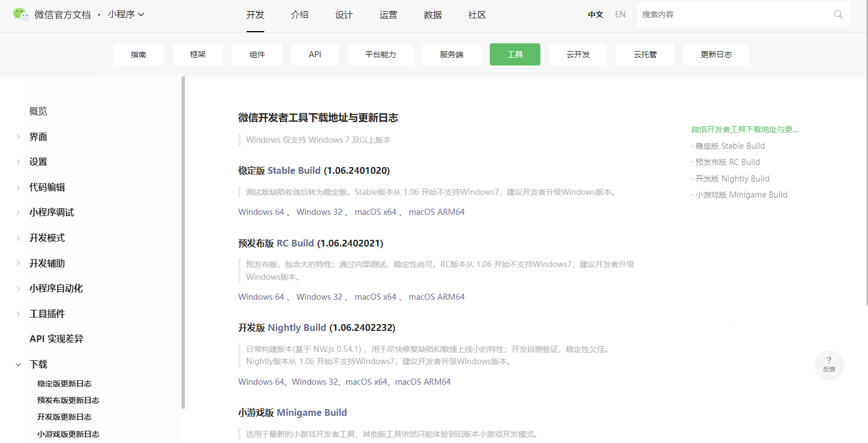Switch language to 中文

pyautogui.click(x=595, y=14)
